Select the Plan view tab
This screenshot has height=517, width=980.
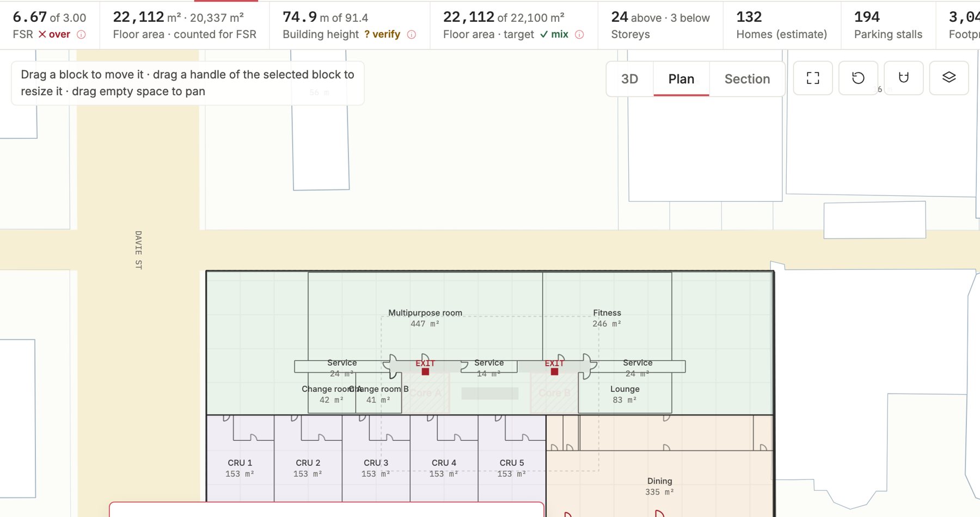(x=681, y=79)
